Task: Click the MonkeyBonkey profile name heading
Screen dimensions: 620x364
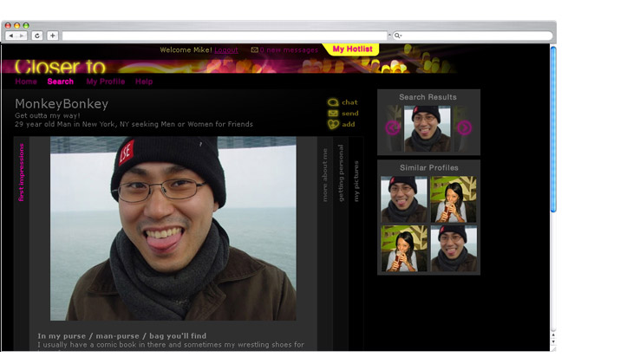Action: click(x=62, y=103)
